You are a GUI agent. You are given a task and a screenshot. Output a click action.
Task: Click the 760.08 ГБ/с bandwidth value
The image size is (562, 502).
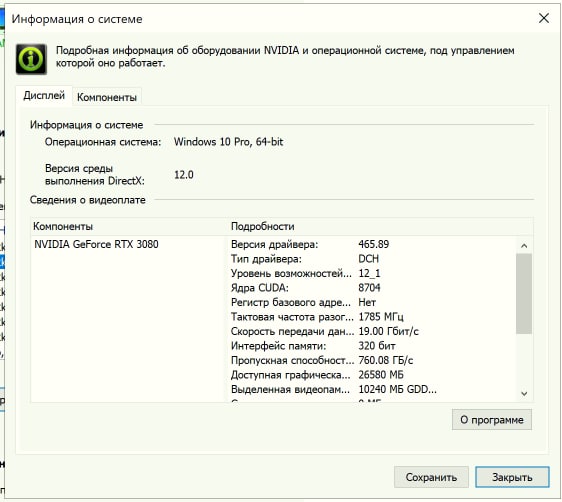[386, 360]
